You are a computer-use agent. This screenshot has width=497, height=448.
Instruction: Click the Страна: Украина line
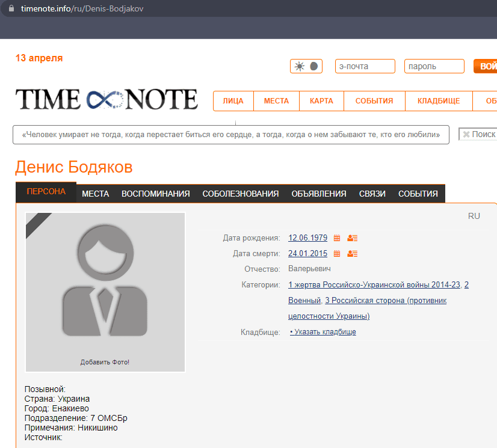57,399
